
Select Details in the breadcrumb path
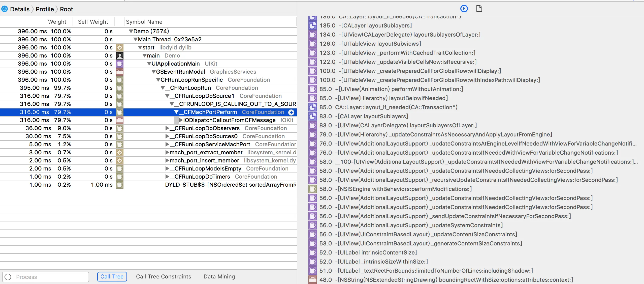[x=20, y=9]
